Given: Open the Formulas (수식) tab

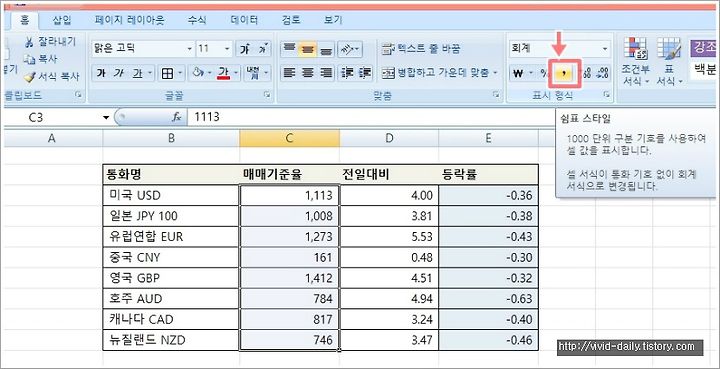Looking at the screenshot, I should click(197, 20).
